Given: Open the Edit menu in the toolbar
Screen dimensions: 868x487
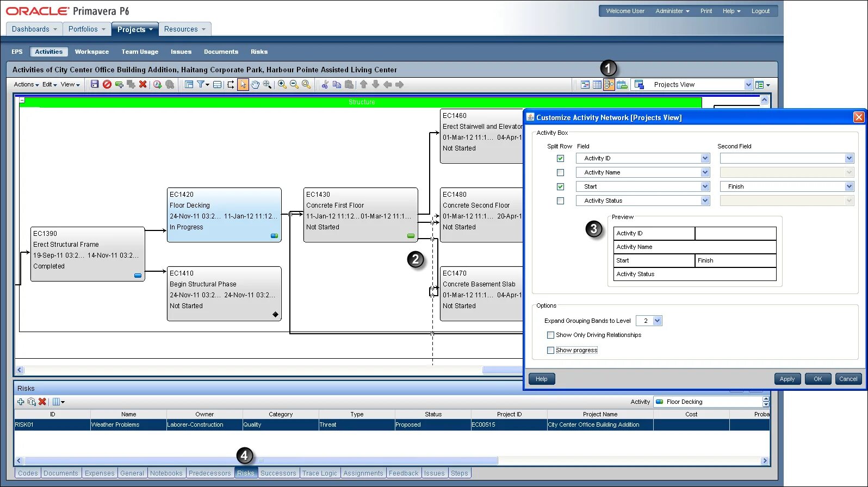Looking at the screenshot, I should pyautogui.click(x=49, y=85).
